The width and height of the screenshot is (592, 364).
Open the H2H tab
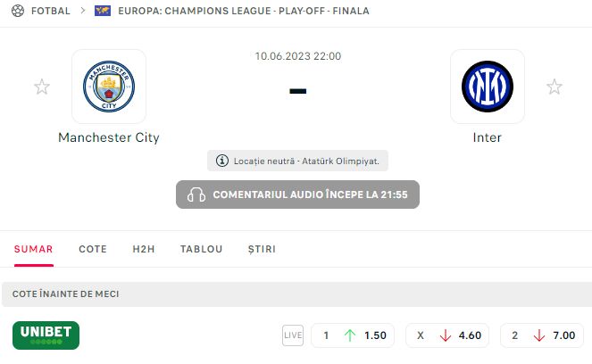[x=144, y=249]
